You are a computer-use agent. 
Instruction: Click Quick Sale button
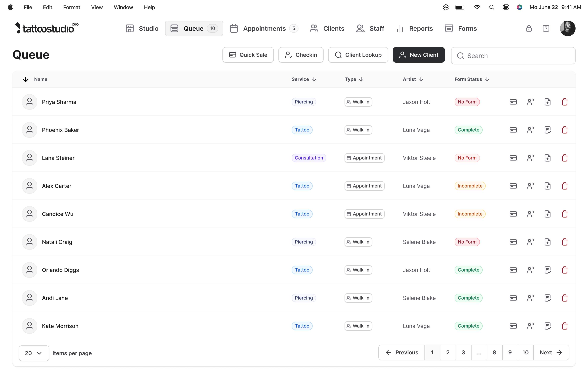coord(248,55)
